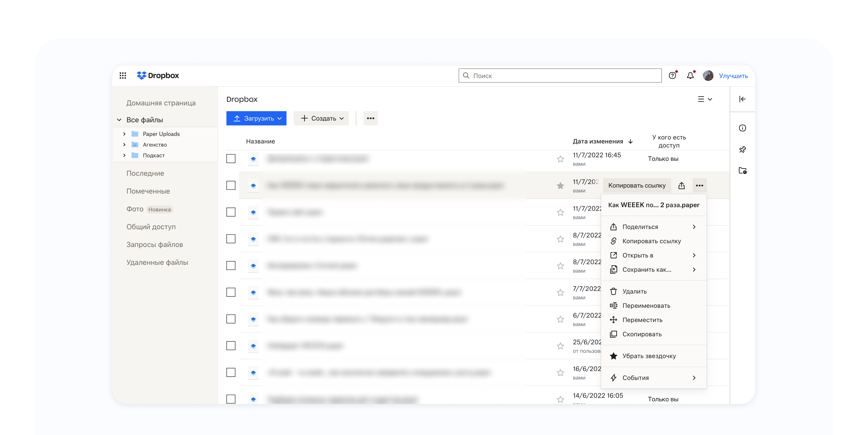Screen dimensions: 868x435
Task: Click the share icon next to Копировать ссылку
Action: click(x=681, y=186)
